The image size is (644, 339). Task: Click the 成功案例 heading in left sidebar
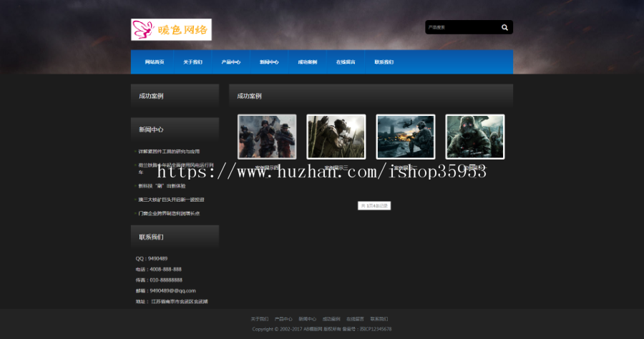click(x=151, y=96)
